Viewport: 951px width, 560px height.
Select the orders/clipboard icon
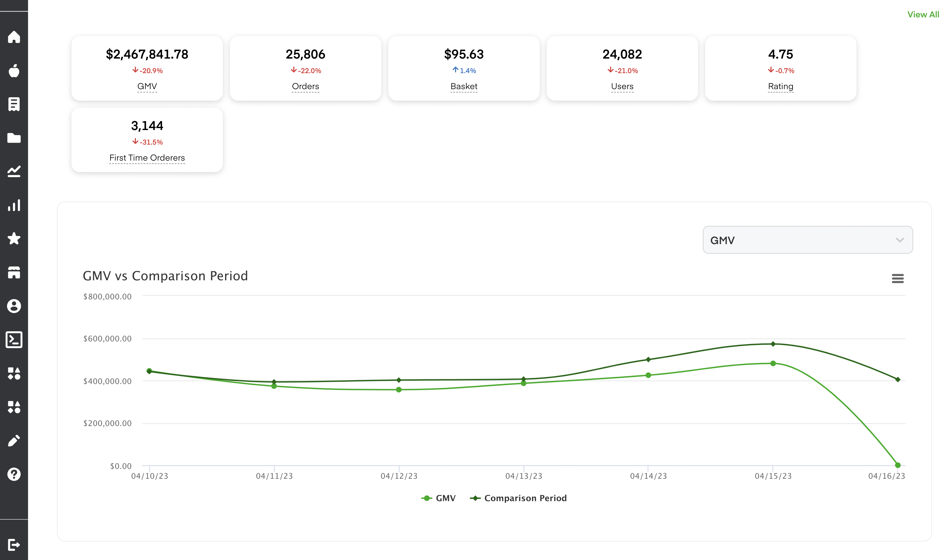tap(15, 105)
